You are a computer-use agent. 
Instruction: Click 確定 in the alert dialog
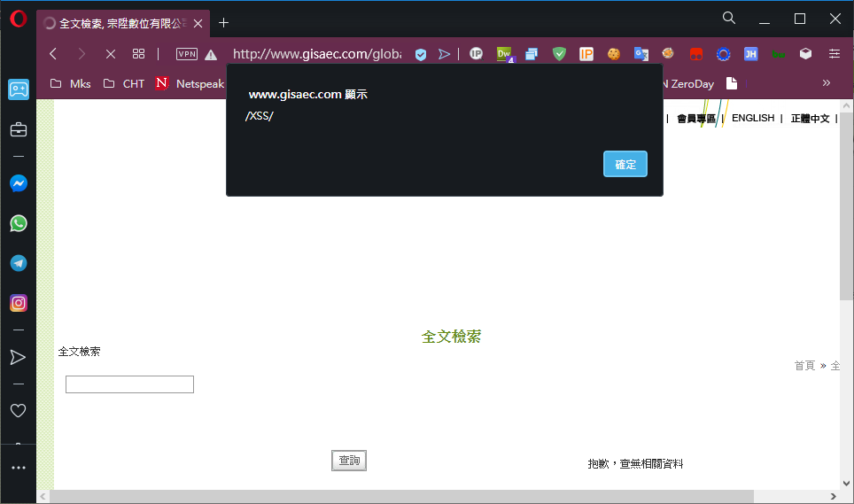click(x=625, y=164)
